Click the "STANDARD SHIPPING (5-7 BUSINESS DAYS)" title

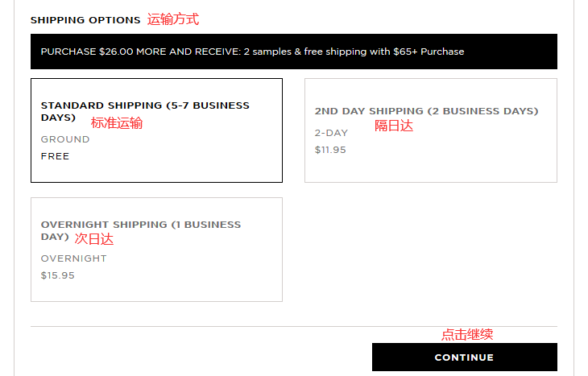(145, 105)
